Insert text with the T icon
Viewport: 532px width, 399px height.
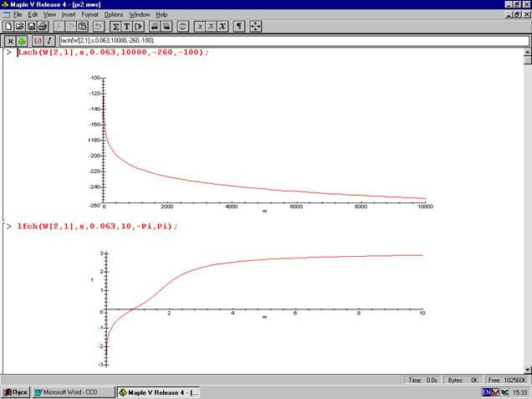(127, 27)
